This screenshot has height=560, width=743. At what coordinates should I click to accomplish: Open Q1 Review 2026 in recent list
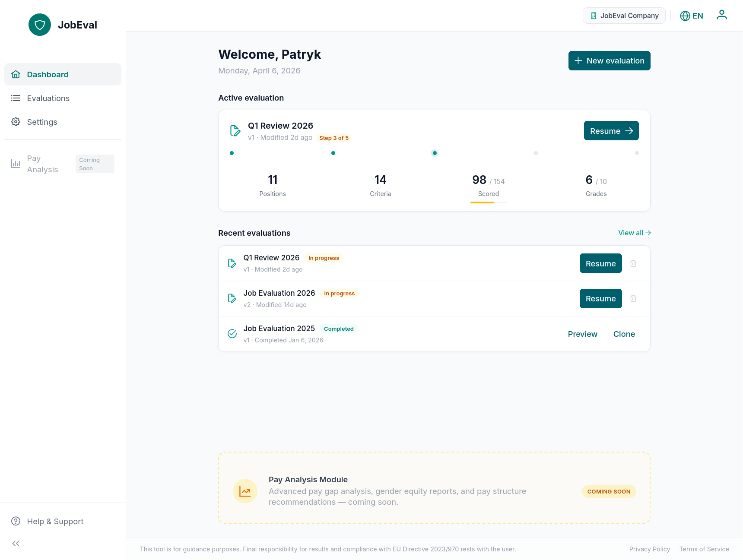271,258
